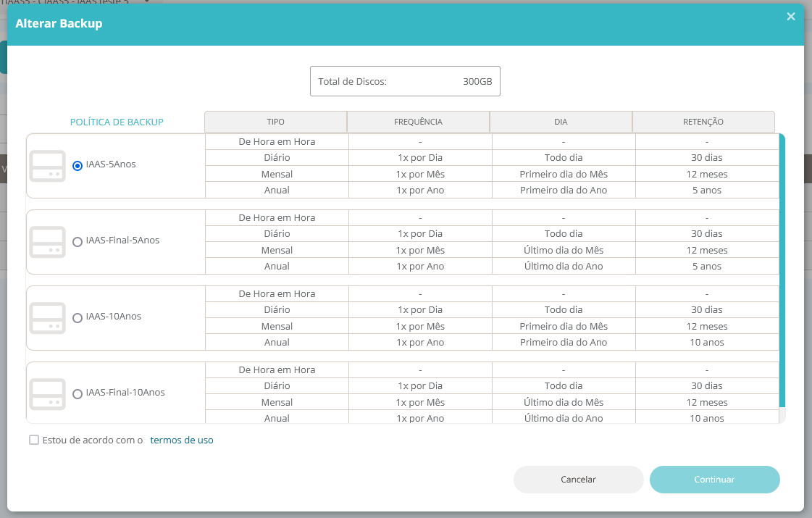This screenshot has height=518, width=812.
Task: Click '30 dias' retention in IAAS-Final-10Anos
Action: (707, 386)
